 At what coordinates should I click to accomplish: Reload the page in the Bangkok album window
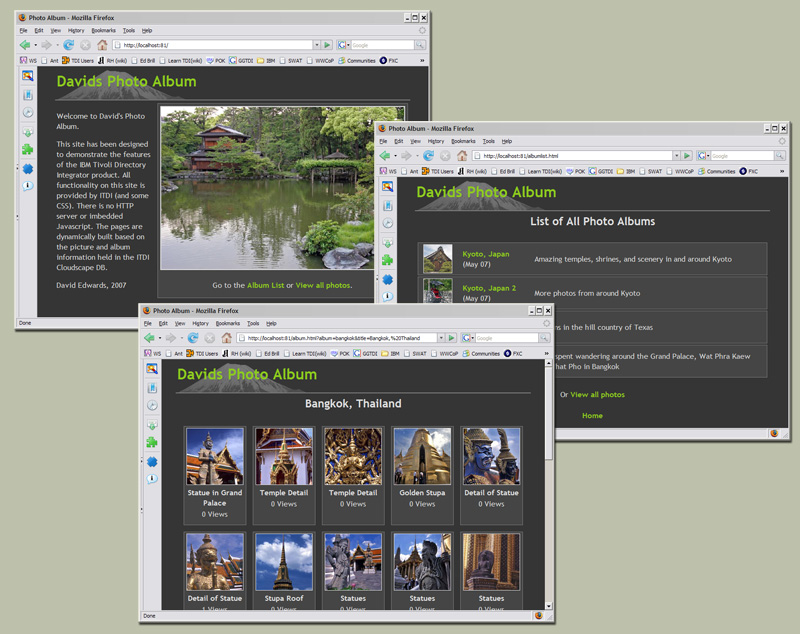click(x=193, y=338)
